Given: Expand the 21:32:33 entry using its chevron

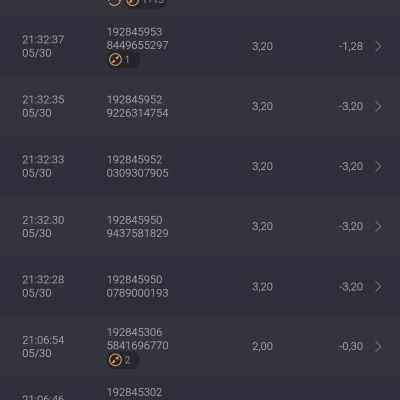Looking at the screenshot, I should [378, 166].
